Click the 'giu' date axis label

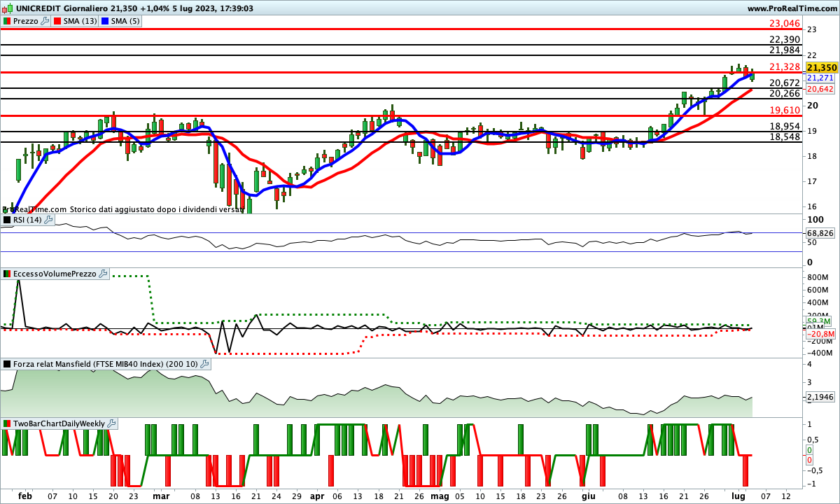[x=588, y=496]
